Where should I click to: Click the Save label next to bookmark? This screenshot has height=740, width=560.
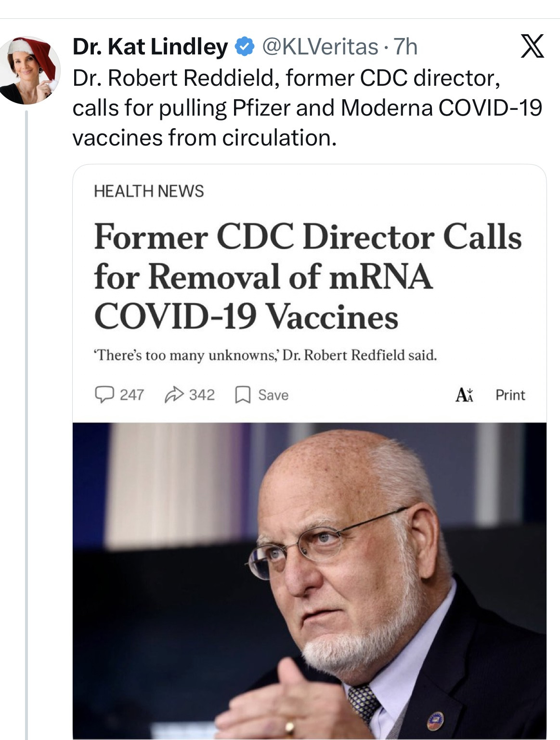click(x=273, y=395)
